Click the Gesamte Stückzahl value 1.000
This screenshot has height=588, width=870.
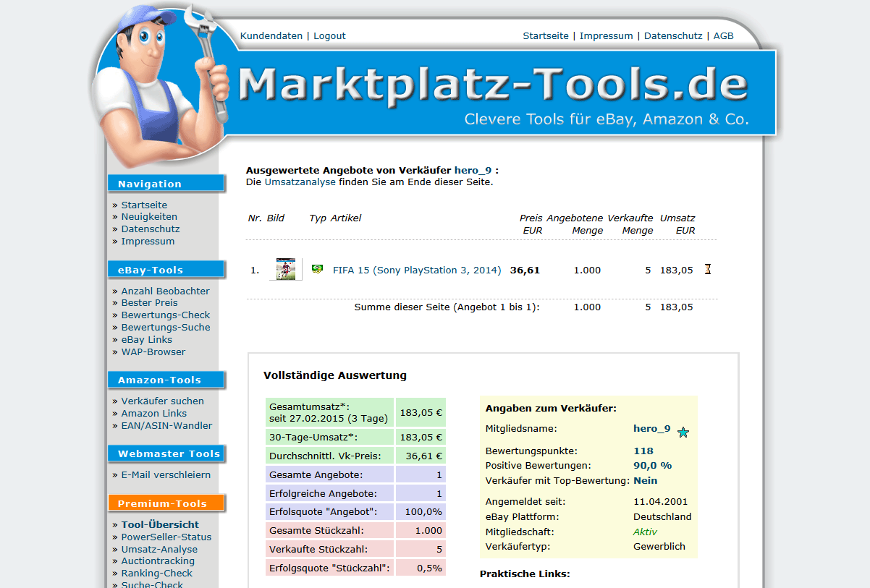coord(429,531)
